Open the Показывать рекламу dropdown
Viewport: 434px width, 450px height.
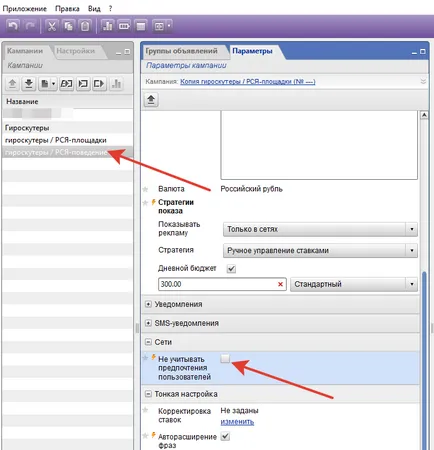[320, 229]
